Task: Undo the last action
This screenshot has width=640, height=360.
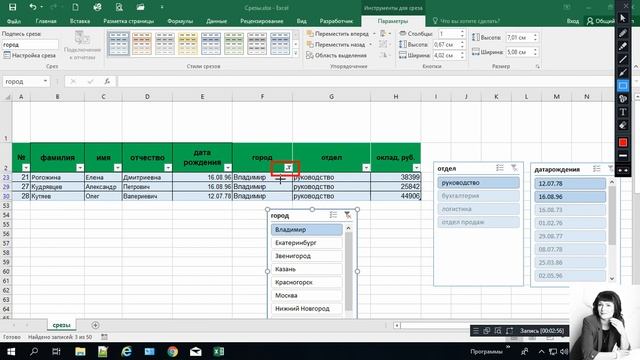Action: 33,7
